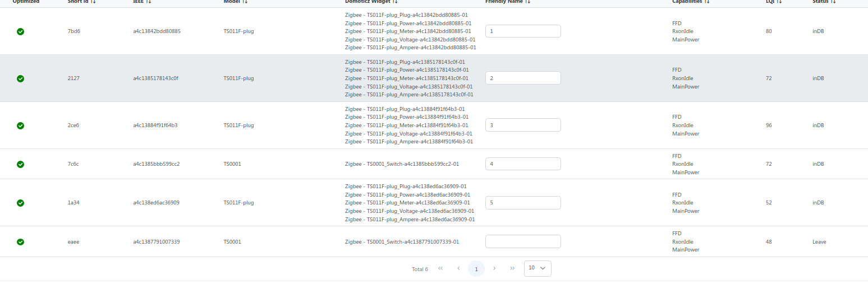The height and width of the screenshot is (284, 868).
Task: Select IEEE address a4c1387791007339
Action: coord(157,242)
